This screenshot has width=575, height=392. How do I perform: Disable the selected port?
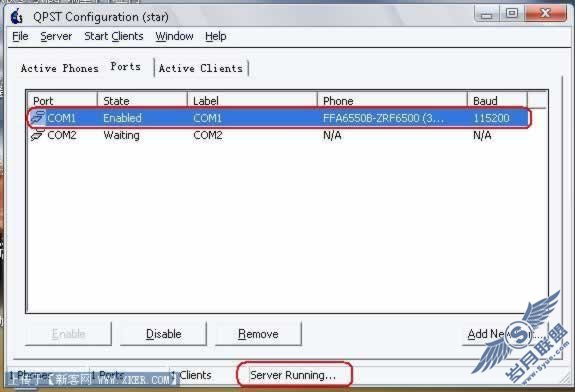[163, 334]
